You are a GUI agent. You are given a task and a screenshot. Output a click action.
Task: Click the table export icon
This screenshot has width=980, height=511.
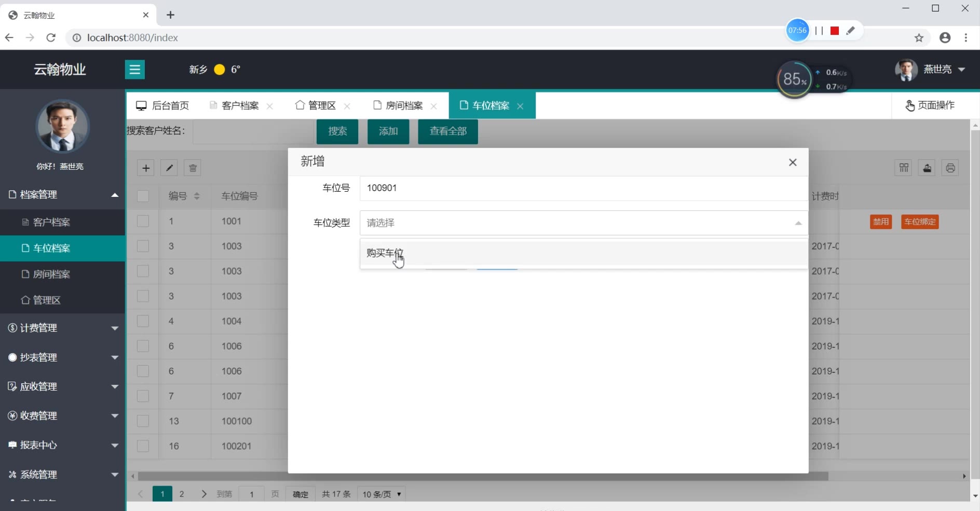point(927,168)
